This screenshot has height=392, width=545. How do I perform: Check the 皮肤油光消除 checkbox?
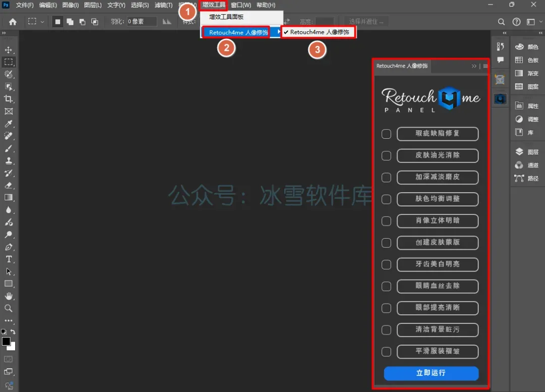coord(386,156)
